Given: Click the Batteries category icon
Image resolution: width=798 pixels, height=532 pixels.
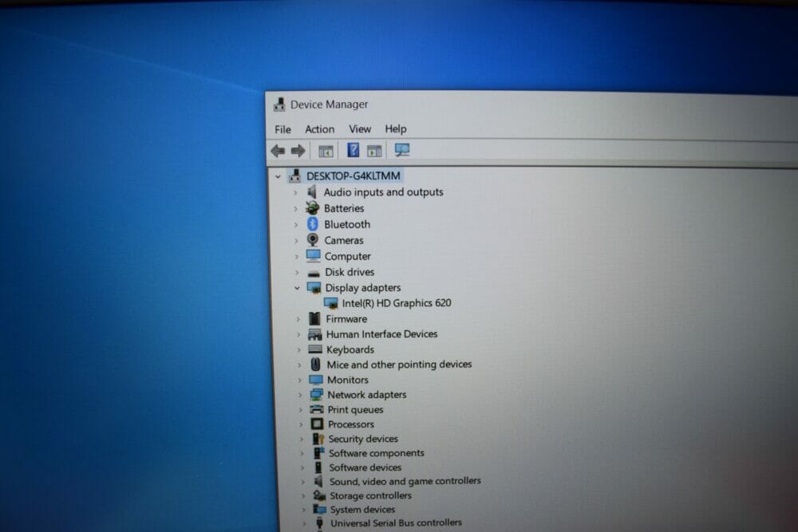Looking at the screenshot, I should pos(312,208).
